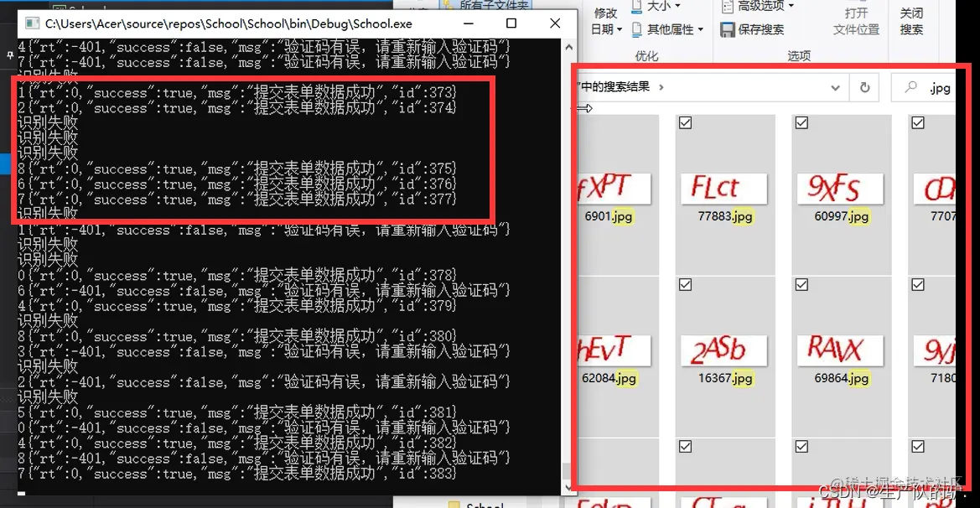Expand the address bar history dropdown arrow
Image resolution: width=980 pixels, height=508 pixels.
click(835, 88)
